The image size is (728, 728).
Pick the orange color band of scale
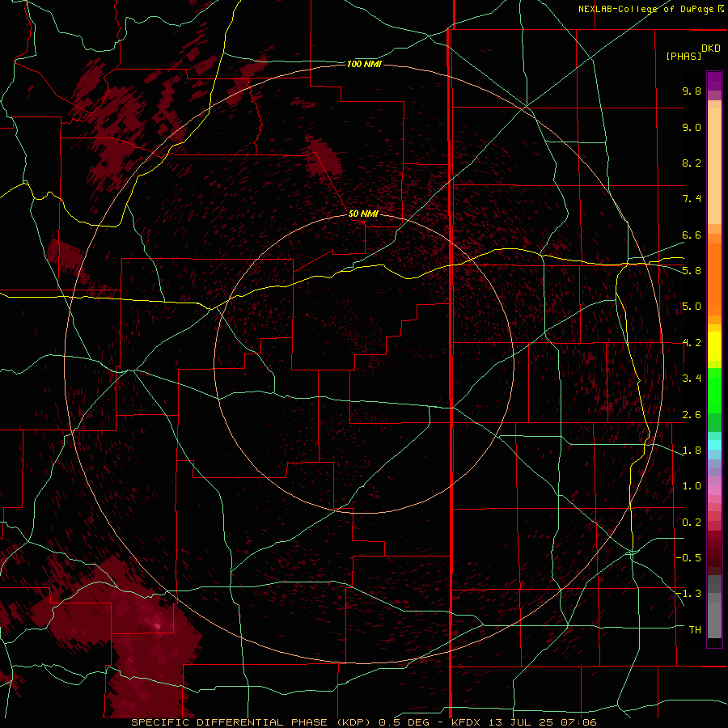pyautogui.click(x=714, y=278)
